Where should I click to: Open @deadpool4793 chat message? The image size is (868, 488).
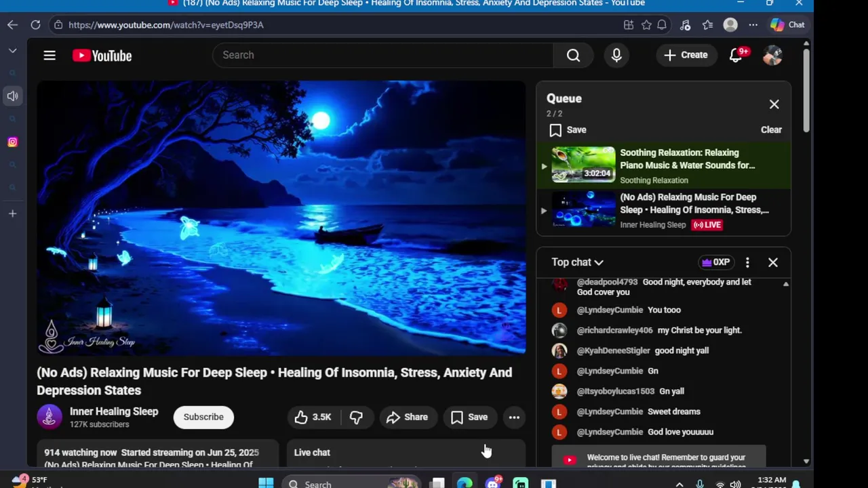tap(664, 287)
